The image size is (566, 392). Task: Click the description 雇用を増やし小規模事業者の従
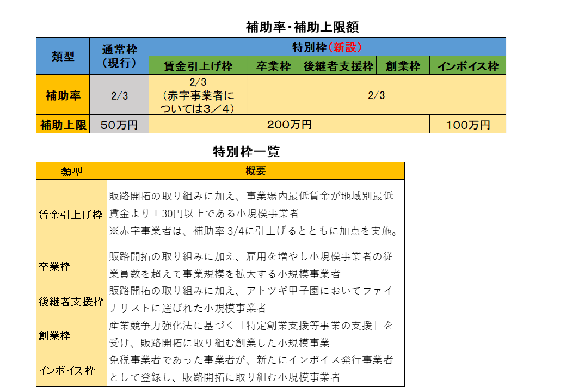[320, 256]
